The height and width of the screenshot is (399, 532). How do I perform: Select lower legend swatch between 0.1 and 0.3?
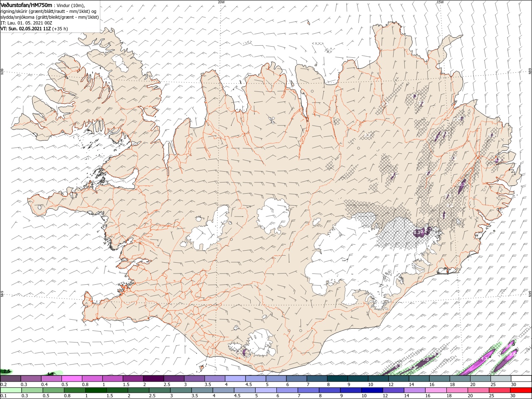click(11, 390)
